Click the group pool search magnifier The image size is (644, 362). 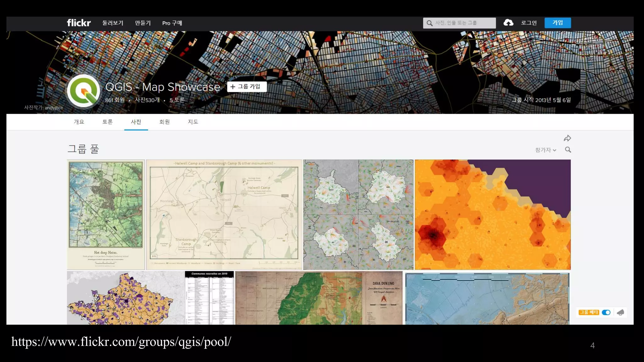coord(568,150)
